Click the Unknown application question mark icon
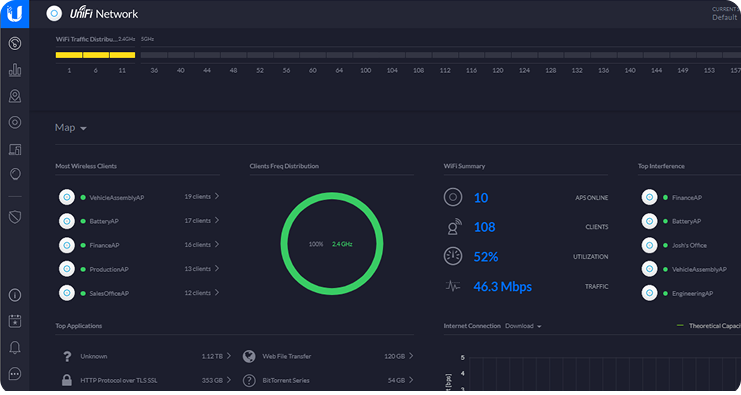This screenshot has width=741, height=395. pyautogui.click(x=67, y=356)
